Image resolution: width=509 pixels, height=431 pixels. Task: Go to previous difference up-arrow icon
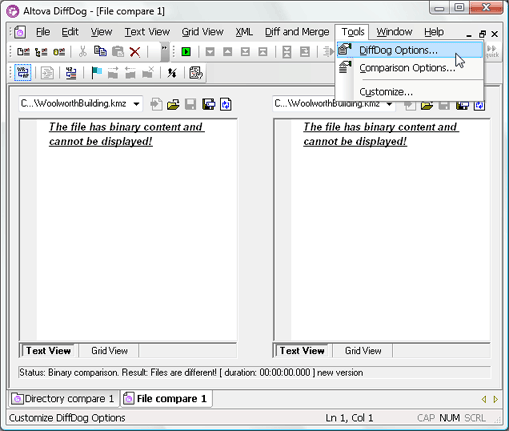pos(228,52)
